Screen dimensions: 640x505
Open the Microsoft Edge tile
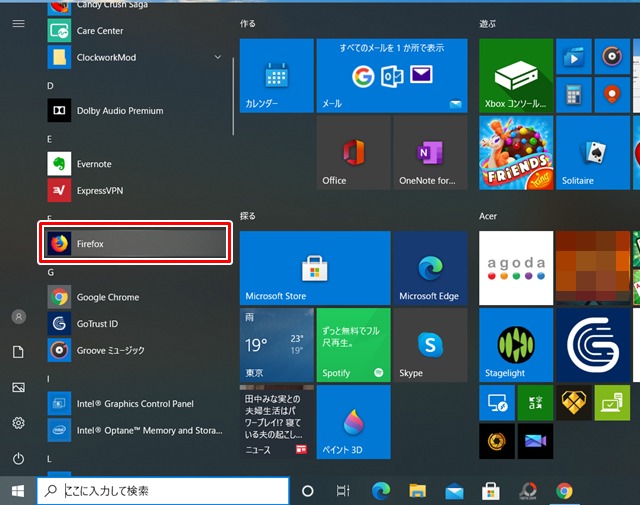pyautogui.click(x=430, y=268)
